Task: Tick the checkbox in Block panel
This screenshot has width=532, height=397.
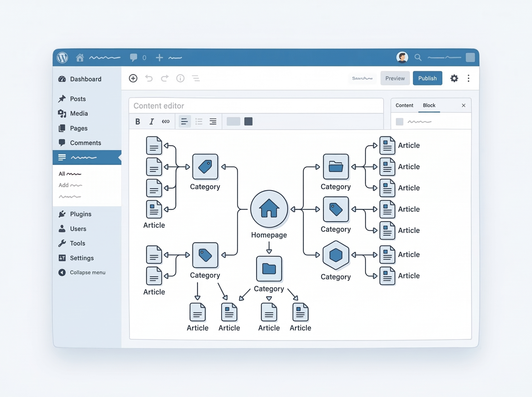Action: tap(400, 122)
